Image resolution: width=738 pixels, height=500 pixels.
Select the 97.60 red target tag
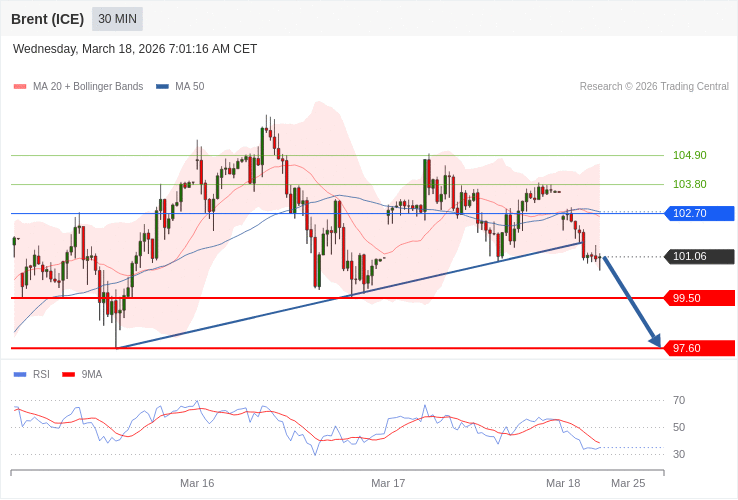pyautogui.click(x=699, y=348)
